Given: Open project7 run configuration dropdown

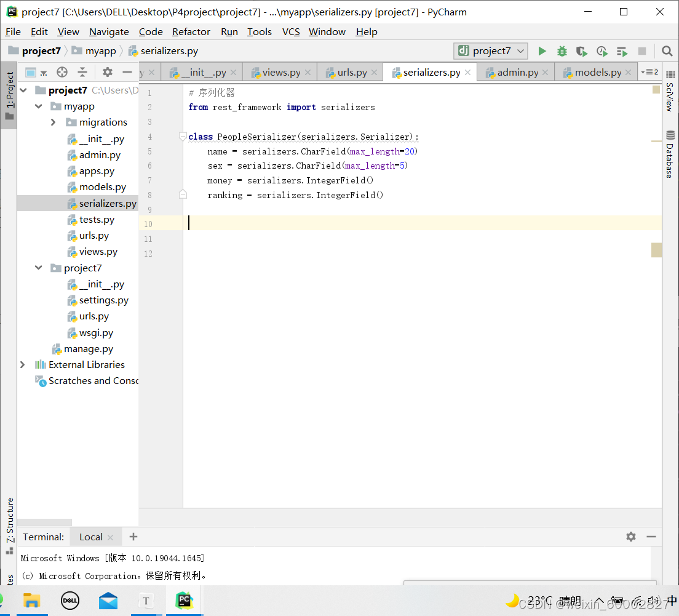Looking at the screenshot, I should click(x=491, y=51).
